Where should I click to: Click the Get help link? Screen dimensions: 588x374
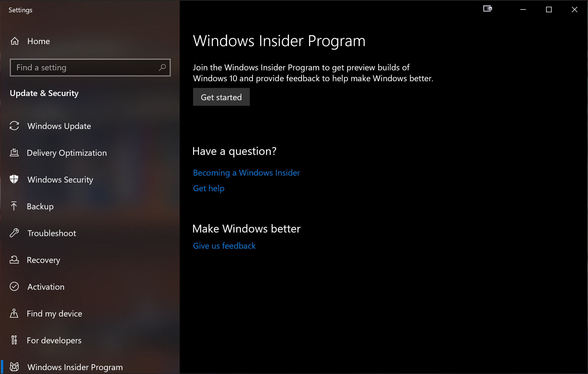pyautogui.click(x=209, y=188)
